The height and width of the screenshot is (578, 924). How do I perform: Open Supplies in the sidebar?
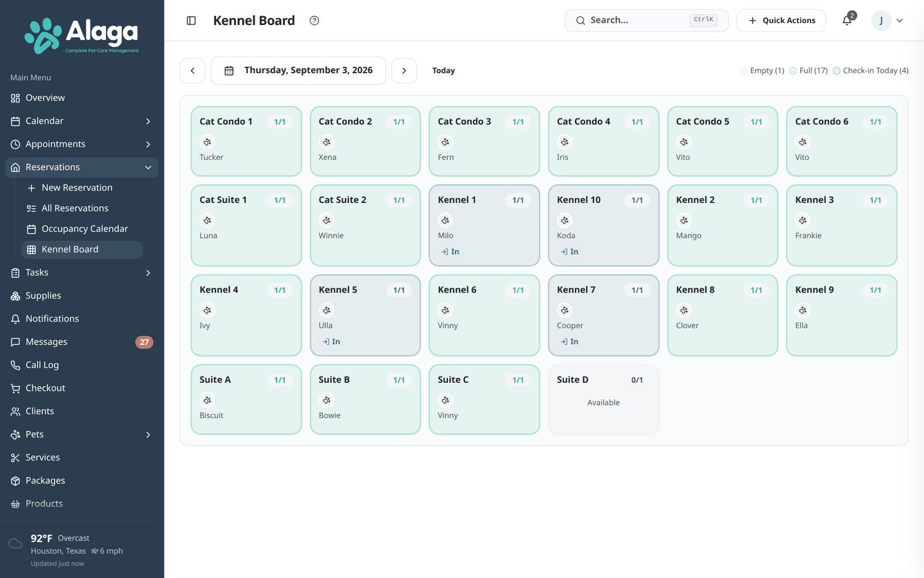[x=81, y=296]
